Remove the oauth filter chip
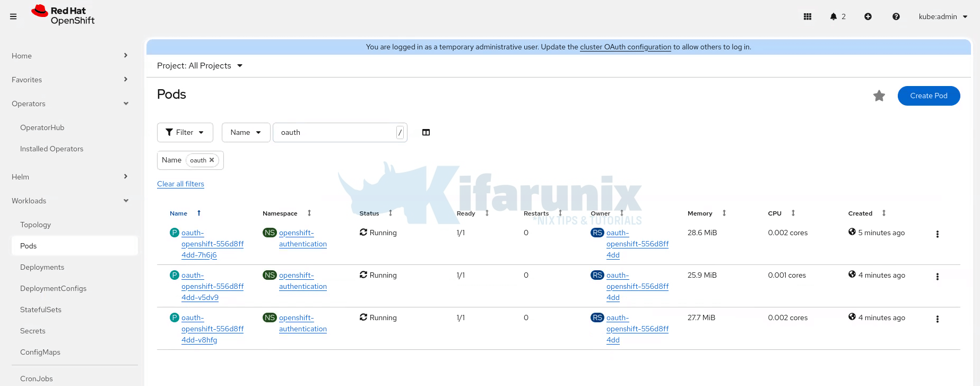The height and width of the screenshot is (386, 980). click(x=212, y=160)
